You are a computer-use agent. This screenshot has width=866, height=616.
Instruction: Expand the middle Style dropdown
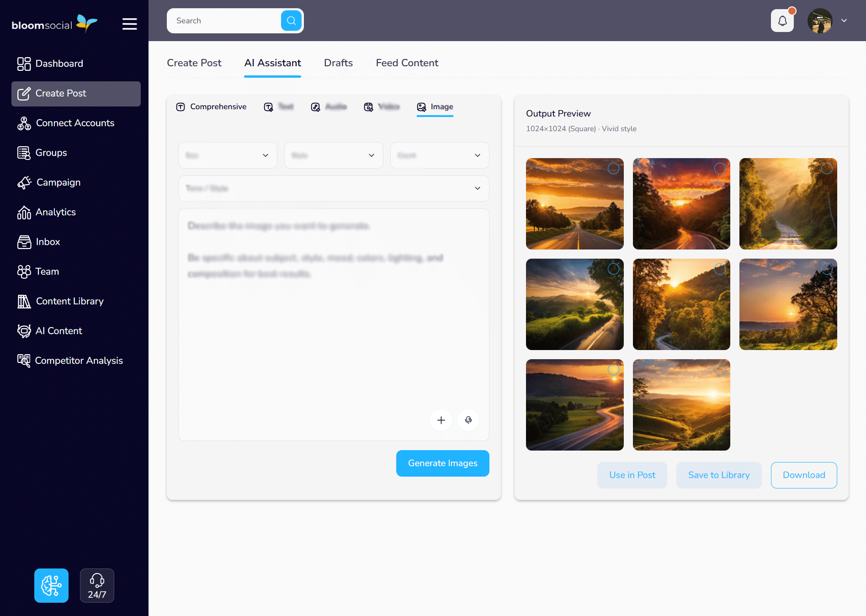(x=334, y=155)
